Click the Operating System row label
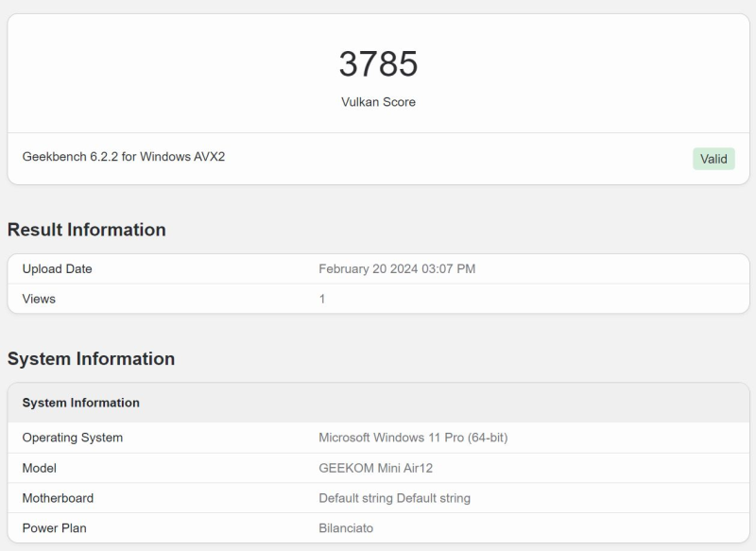756x551 pixels. (73, 438)
